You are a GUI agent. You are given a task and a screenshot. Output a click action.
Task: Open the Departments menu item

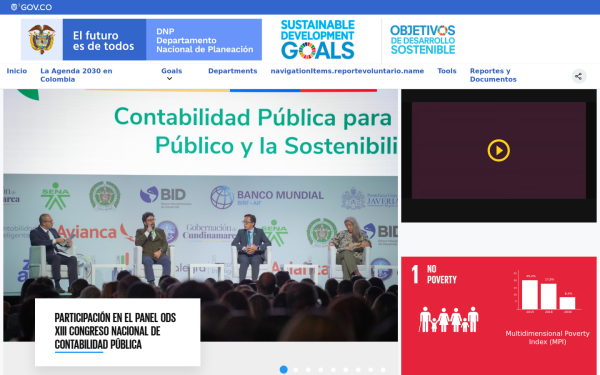[x=233, y=71]
